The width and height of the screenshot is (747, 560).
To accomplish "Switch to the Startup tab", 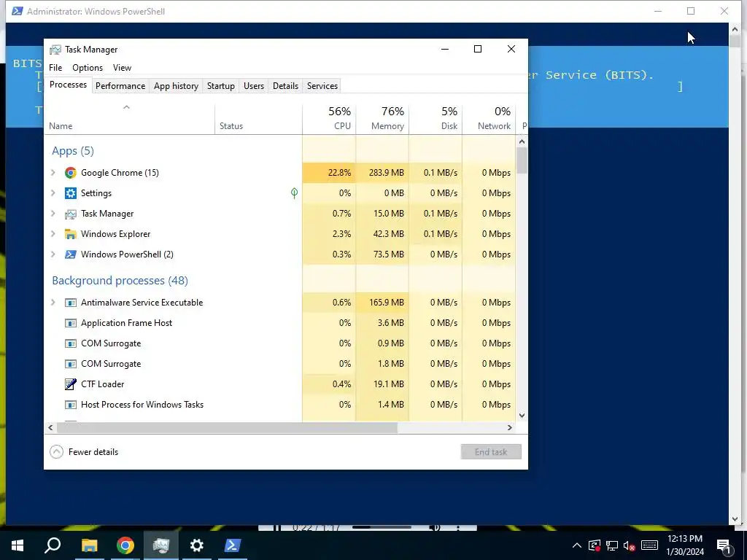I will (220, 86).
